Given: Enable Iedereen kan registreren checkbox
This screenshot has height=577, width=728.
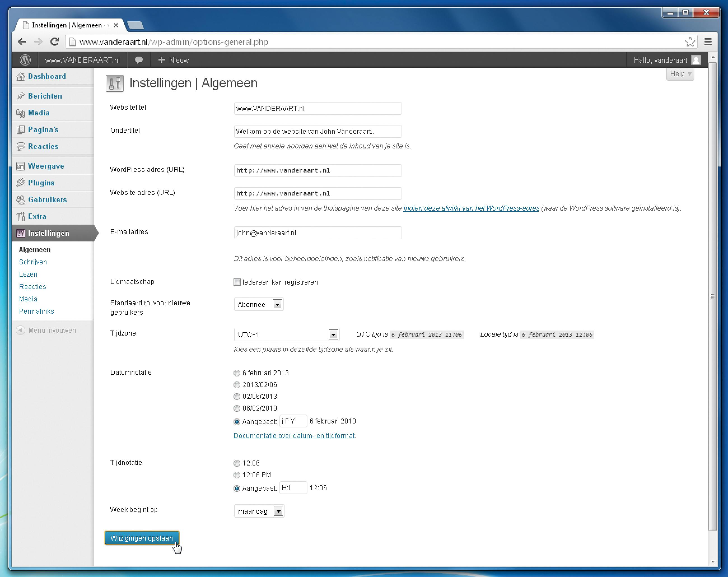Looking at the screenshot, I should (237, 282).
